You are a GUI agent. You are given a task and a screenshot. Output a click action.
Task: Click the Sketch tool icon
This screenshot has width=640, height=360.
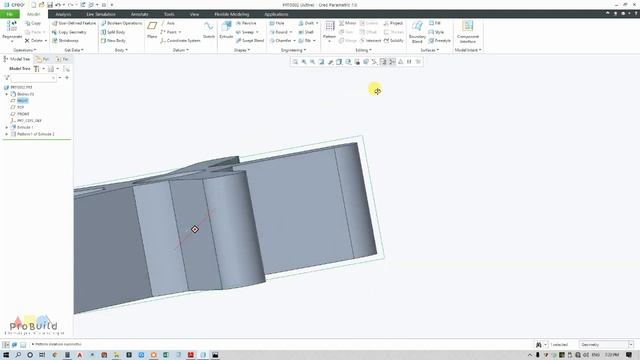209,30
